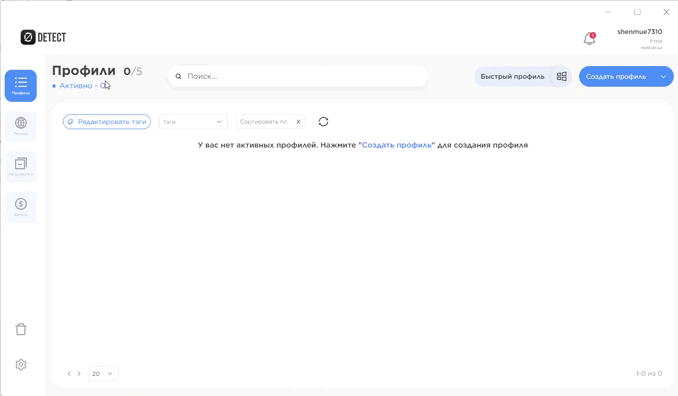This screenshot has width=678, height=396.
Task: Click the Активно status filter
Action: pyautogui.click(x=80, y=86)
